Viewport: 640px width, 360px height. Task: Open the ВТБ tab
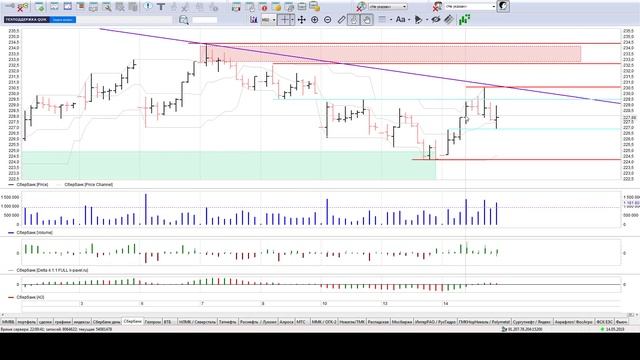click(x=169, y=322)
